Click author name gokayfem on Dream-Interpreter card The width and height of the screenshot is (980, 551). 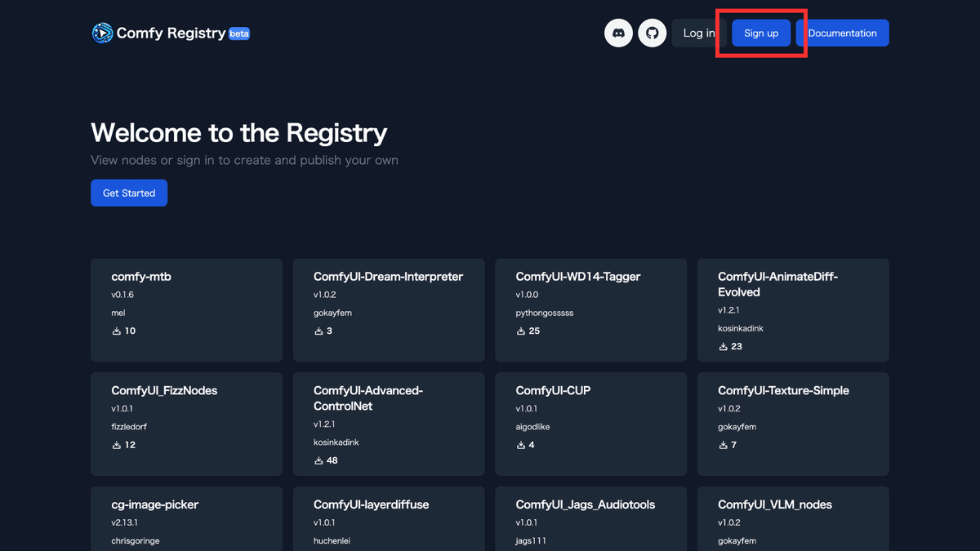[x=332, y=313]
